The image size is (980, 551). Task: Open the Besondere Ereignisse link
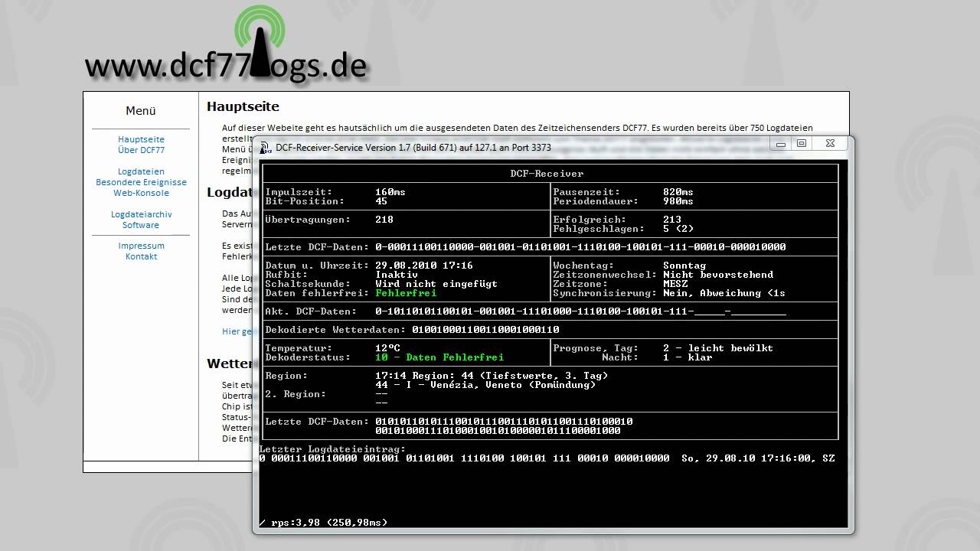pyautogui.click(x=141, y=182)
